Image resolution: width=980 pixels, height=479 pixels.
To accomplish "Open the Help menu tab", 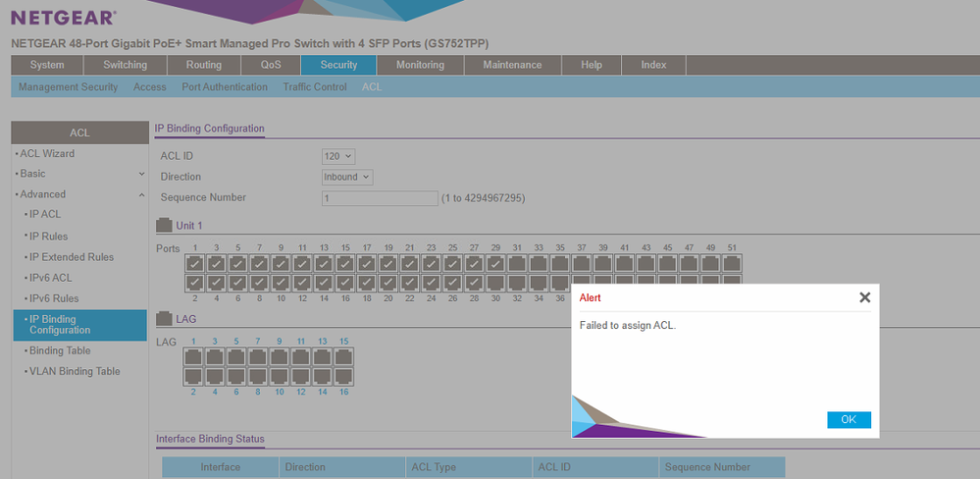I will (x=592, y=65).
